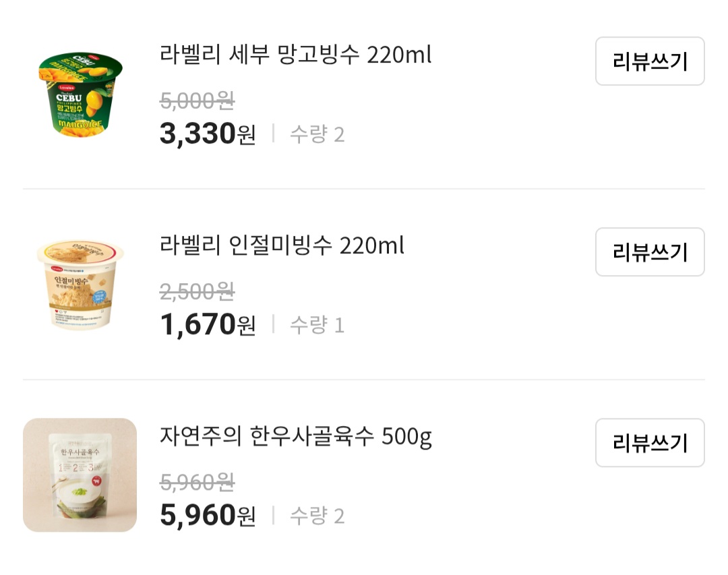Click 리뷰쓰기 for 라벨리 세부 망고빙수
The height and width of the screenshot is (575, 728).
649,61
